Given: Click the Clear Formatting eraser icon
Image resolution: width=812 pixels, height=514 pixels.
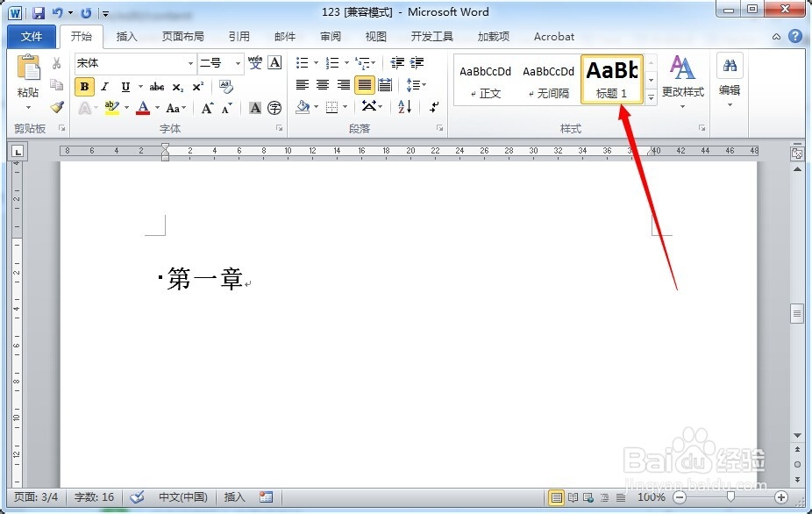Looking at the screenshot, I should click(x=225, y=87).
